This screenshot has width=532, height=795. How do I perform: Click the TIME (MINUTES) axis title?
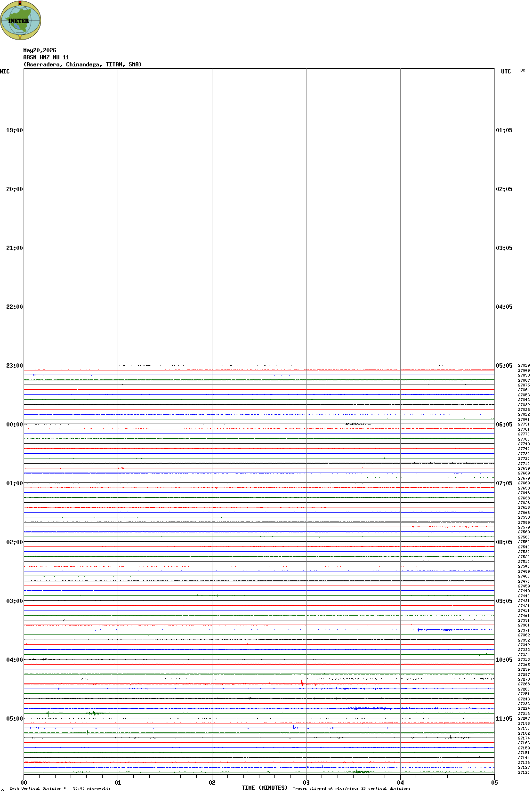[265, 788]
